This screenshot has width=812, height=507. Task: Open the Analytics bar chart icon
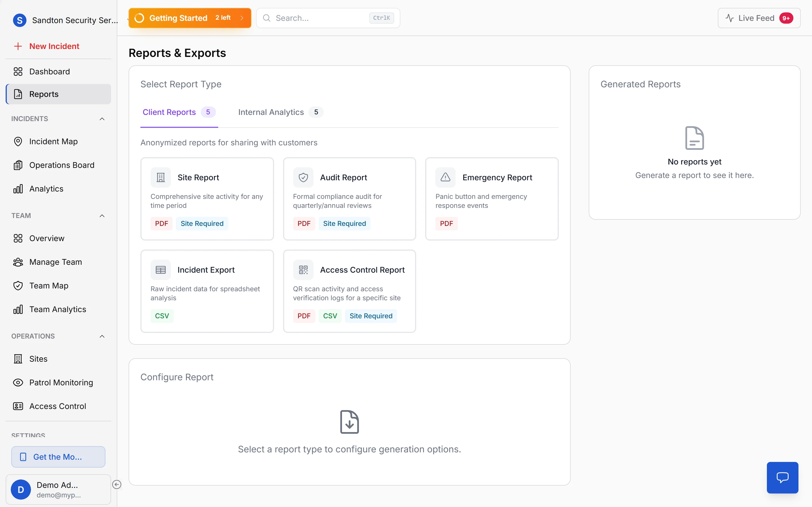[x=18, y=188]
